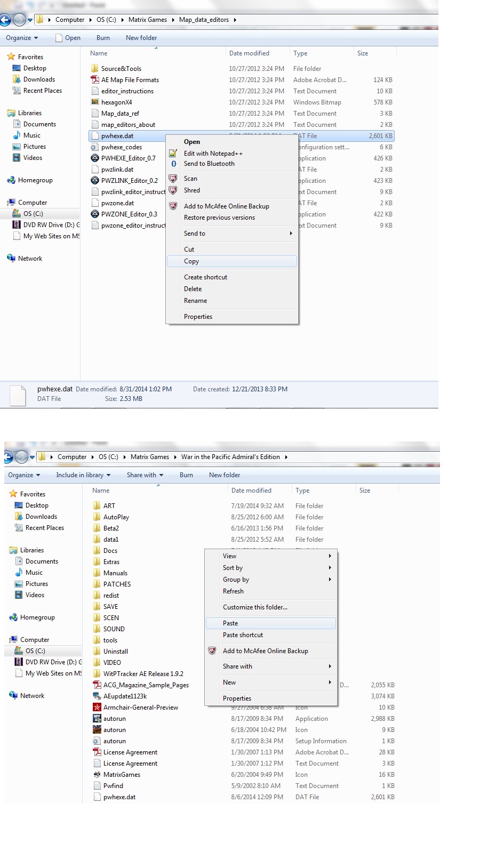Expand the Group by submenu
480x868 pixels.
tap(271, 580)
